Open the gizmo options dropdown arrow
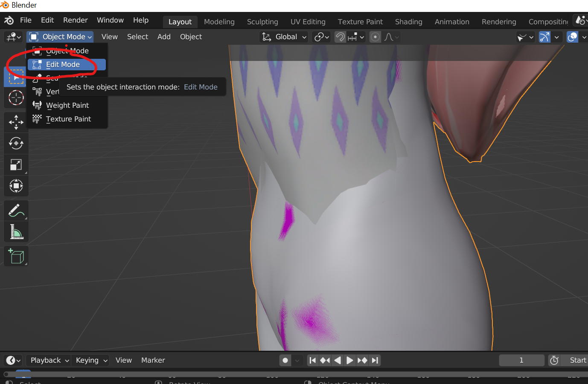This screenshot has width=588, height=384. [556, 37]
